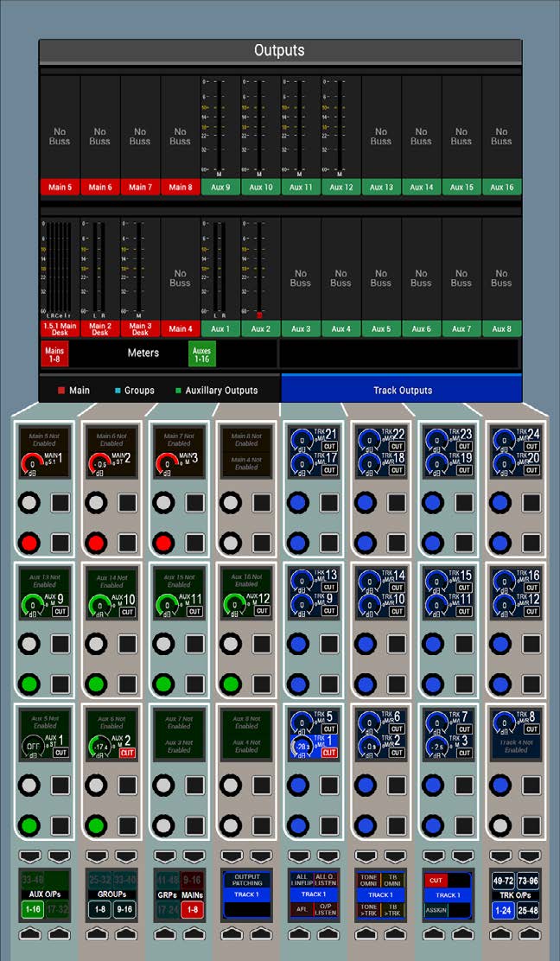Image resolution: width=560 pixels, height=961 pixels.
Task: Select GROUPs page 1-8
Action: [100, 909]
